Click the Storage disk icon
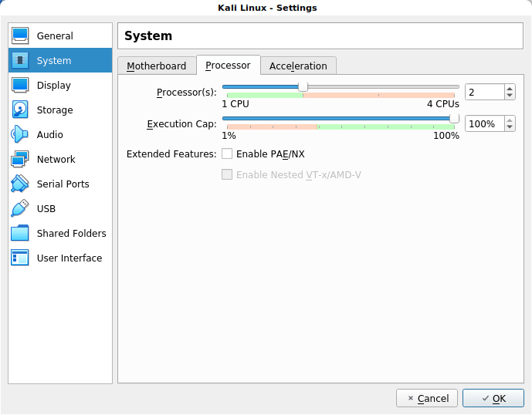This screenshot has width=532, height=415. pyautogui.click(x=20, y=110)
